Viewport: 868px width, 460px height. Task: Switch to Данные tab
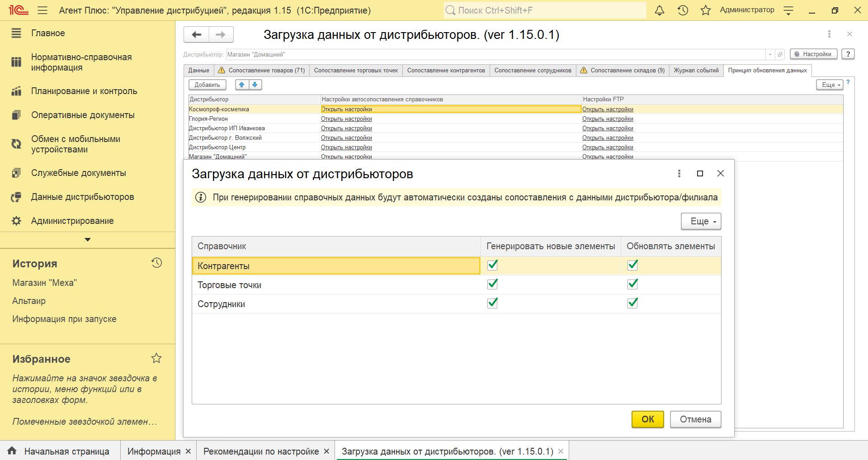tap(198, 70)
